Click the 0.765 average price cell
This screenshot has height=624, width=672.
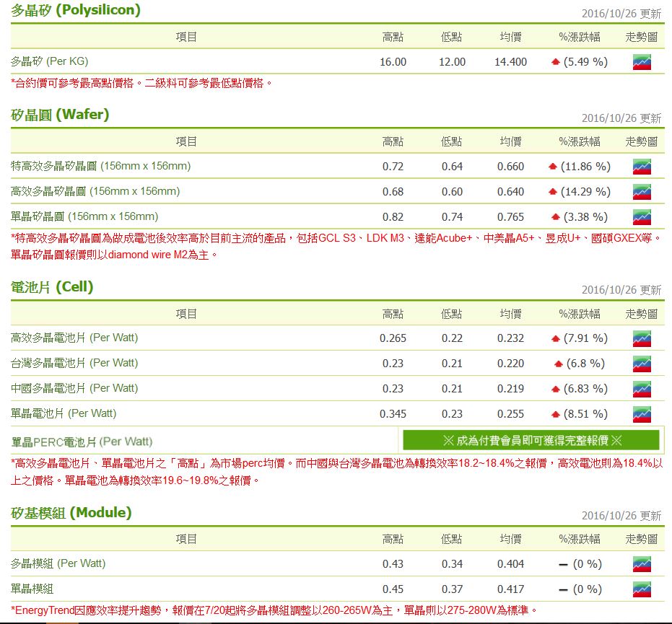tap(510, 217)
